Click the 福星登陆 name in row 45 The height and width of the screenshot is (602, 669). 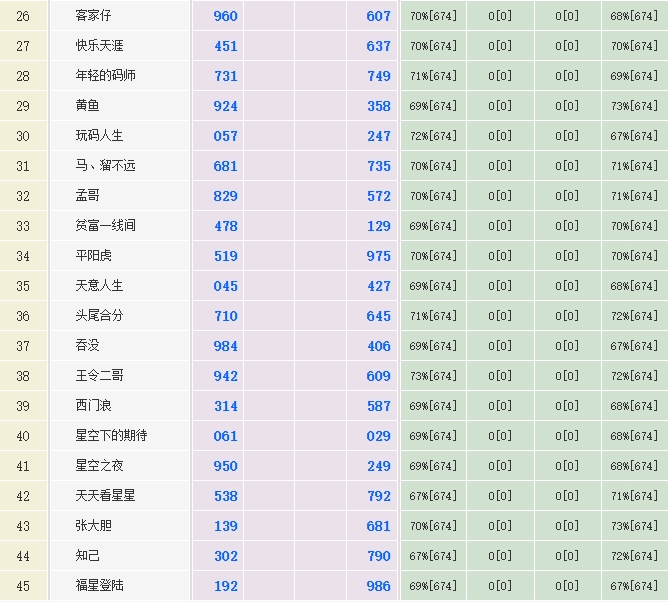100,586
